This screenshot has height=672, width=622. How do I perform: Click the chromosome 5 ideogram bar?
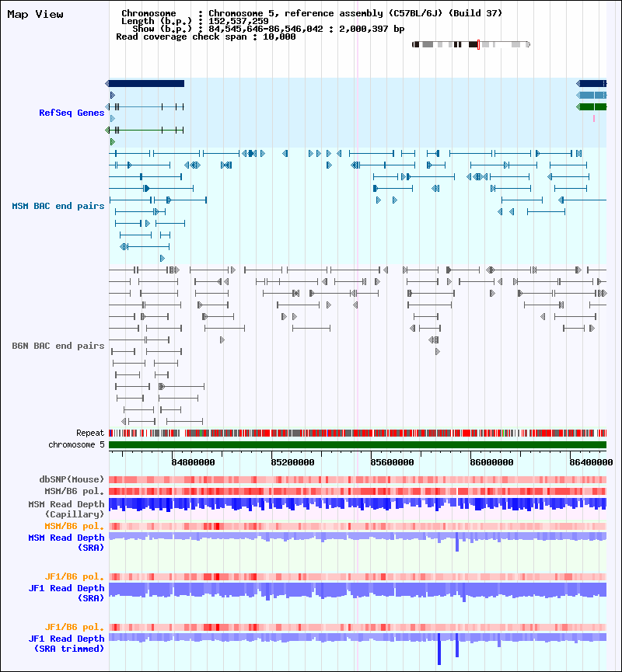(470, 44)
